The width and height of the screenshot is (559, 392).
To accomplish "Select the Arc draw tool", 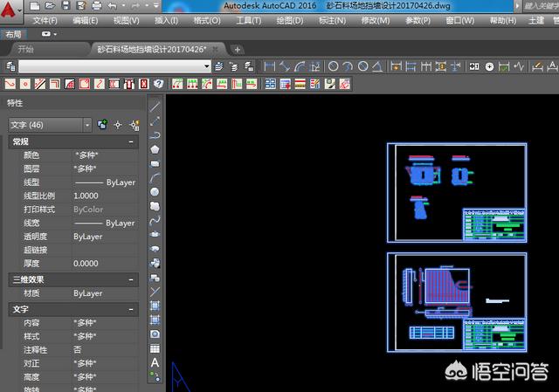I will pos(155,177).
